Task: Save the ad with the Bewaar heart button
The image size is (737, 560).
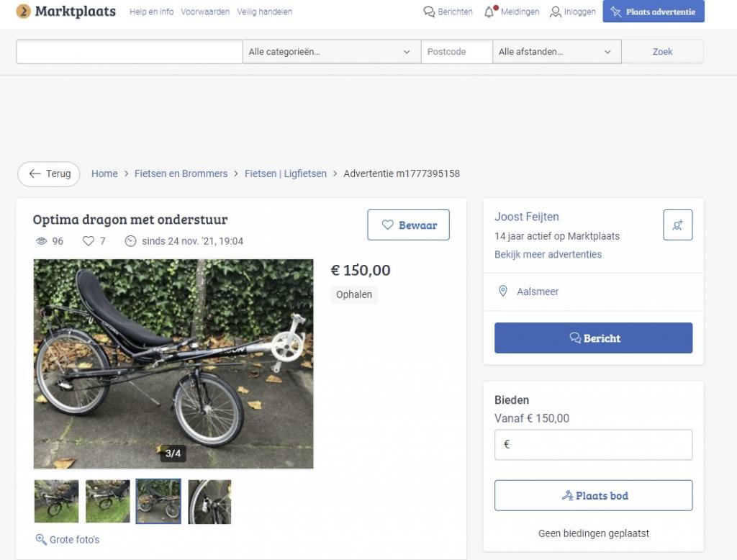Action: pyautogui.click(x=408, y=225)
